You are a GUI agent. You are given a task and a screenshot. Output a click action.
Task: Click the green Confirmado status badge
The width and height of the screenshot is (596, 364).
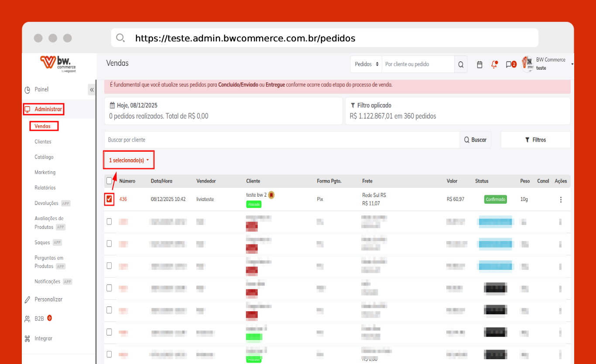[x=495, y=200]
